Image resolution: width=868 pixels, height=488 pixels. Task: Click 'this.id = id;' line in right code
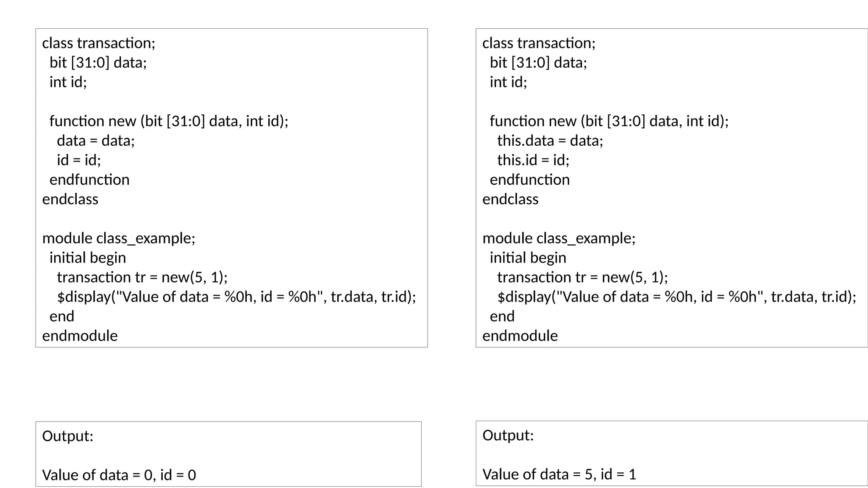pyautogui.click(x=533, y=160)
